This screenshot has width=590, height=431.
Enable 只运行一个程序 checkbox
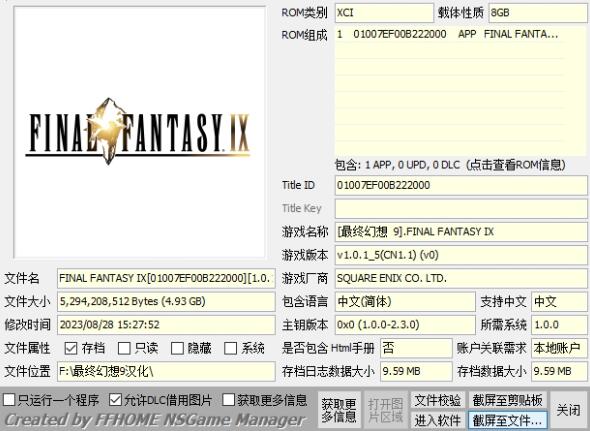pos(9,400)
